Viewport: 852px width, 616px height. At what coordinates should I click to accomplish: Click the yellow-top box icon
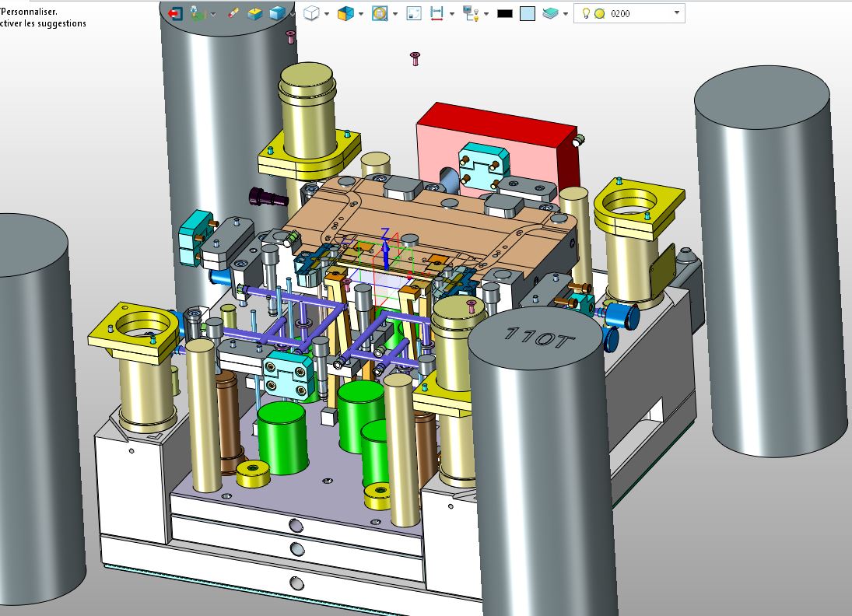click(x=255, y=13)
